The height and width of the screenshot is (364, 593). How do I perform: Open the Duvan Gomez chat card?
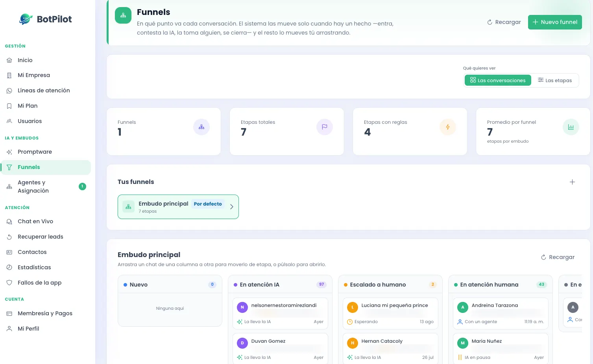pos(280,349)
